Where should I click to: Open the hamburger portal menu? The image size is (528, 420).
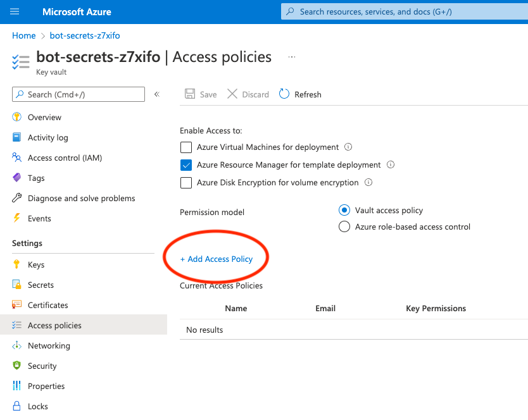(x=15, y=12)
